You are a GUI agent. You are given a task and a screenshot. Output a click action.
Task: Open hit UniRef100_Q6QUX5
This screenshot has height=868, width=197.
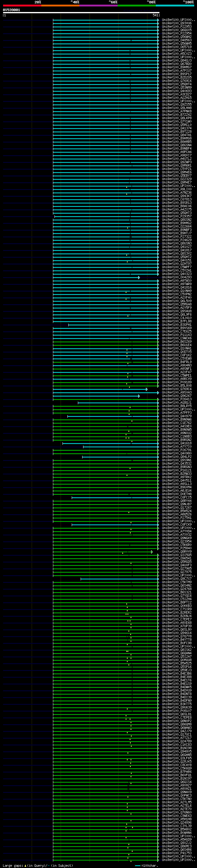177,30
